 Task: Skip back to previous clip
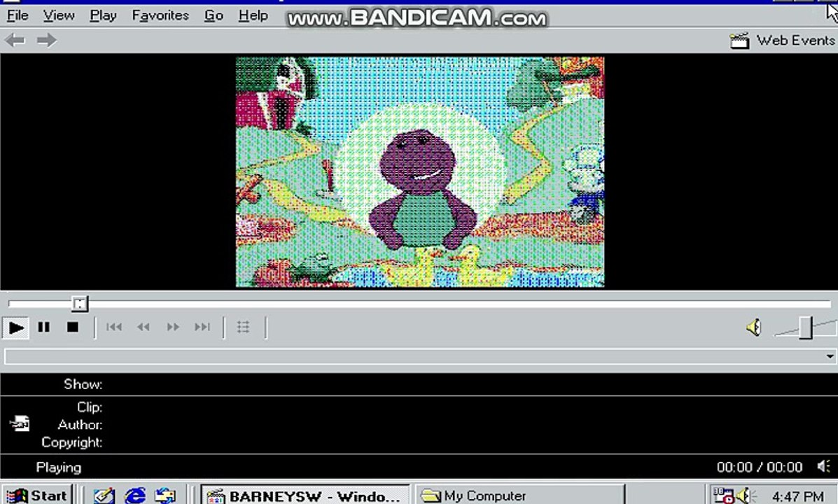coord(114,327)
